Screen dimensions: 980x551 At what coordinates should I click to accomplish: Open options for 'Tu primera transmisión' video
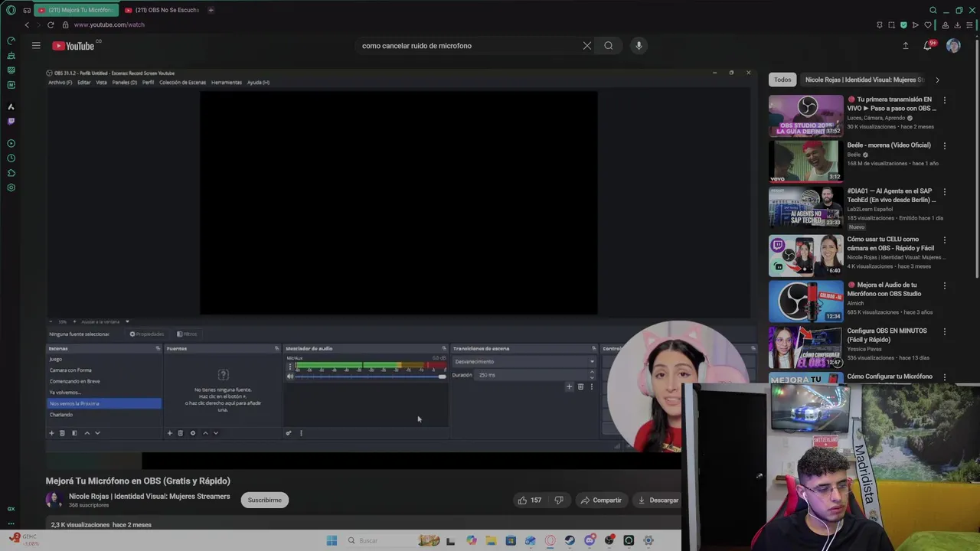pyautogui.click(x=944, y=100)
